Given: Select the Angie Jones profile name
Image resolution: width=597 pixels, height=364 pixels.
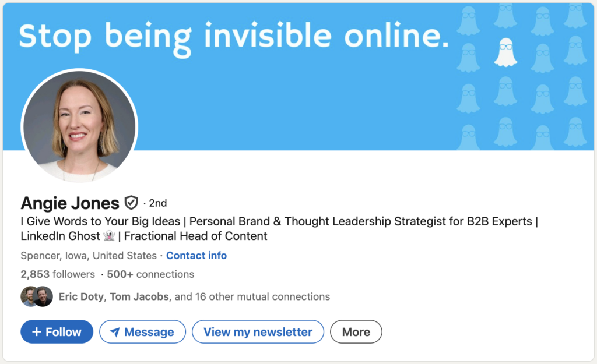Looking at the screenshot, I should click(x=70, y=203).
